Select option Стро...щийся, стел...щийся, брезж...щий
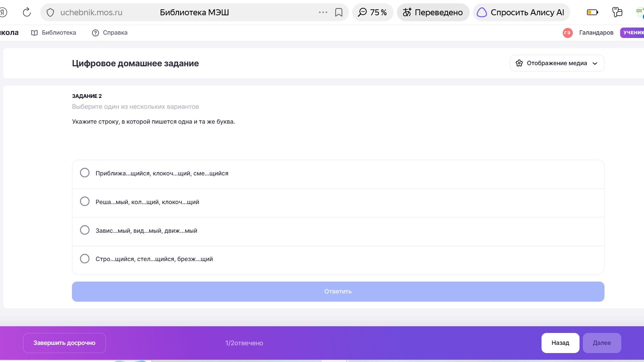Viewport: 644px width, 362px height. point(338,260)
